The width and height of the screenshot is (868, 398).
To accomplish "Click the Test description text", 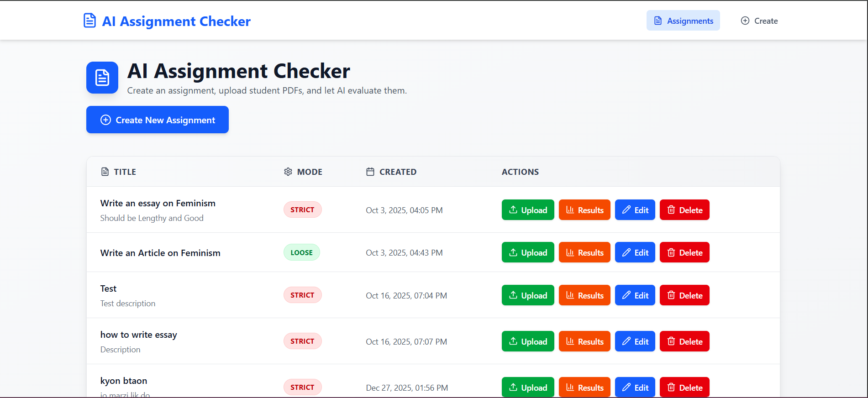I will [x=128, y=304].
